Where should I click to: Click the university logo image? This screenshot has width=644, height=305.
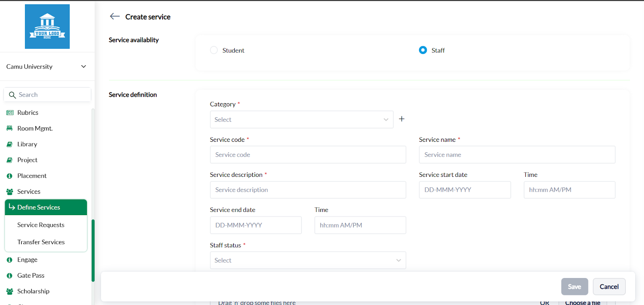tap(47, 27)
